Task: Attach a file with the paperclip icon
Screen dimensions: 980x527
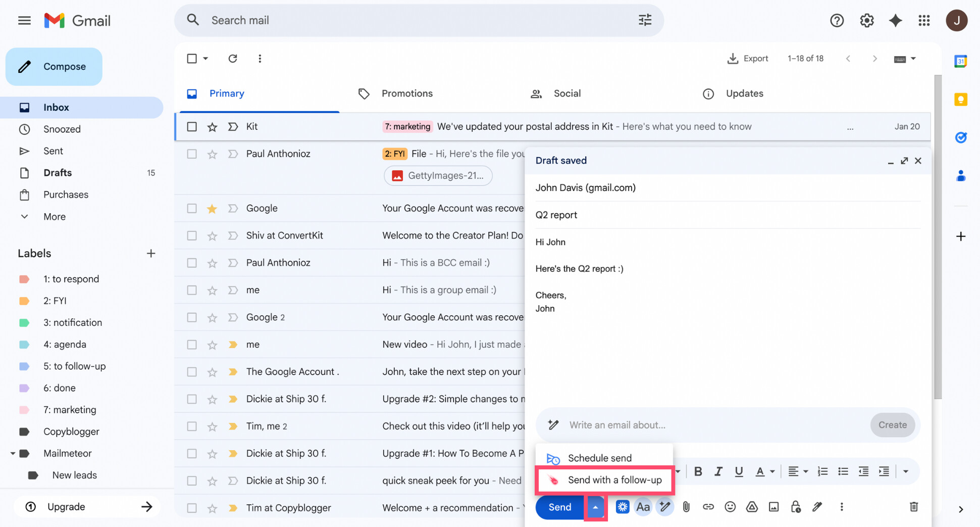Action: [x=686, y=507]
